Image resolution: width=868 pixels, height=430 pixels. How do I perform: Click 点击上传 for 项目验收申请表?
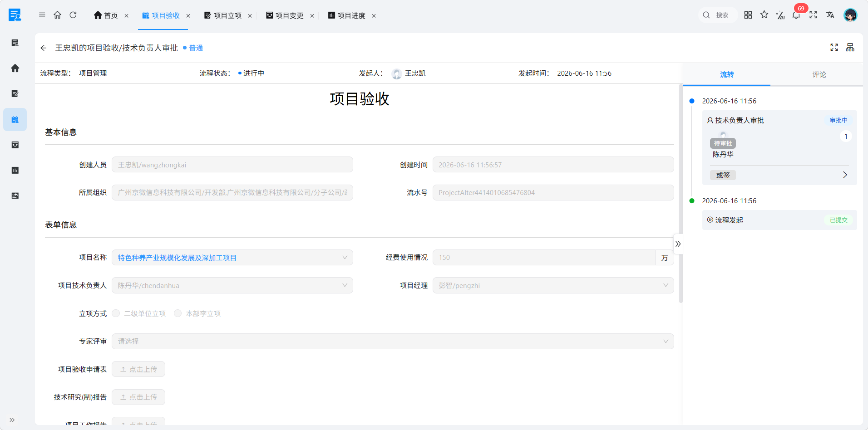(138, 369)
